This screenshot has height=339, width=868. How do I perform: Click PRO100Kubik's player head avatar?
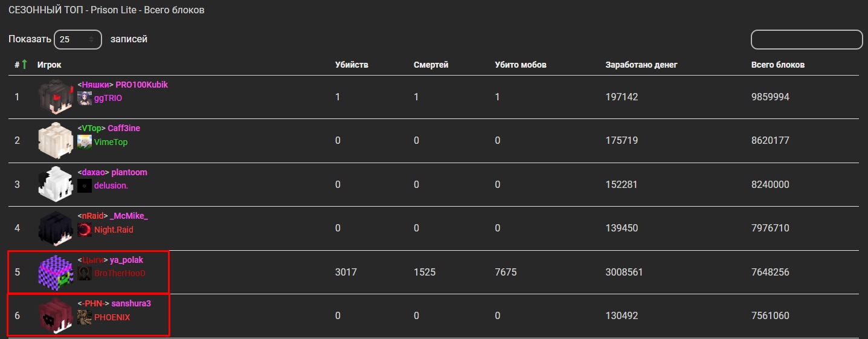pos(55,97)
